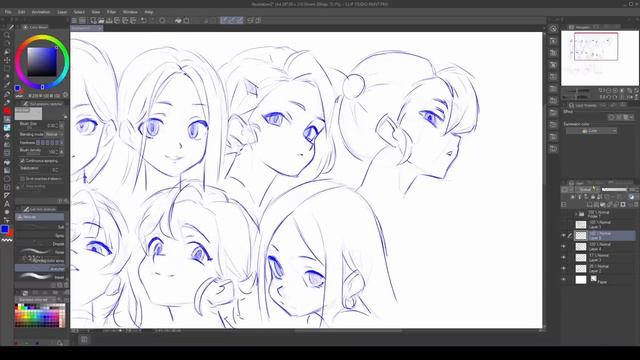
Task: Open the Layer menu
Action: (62, 12)
